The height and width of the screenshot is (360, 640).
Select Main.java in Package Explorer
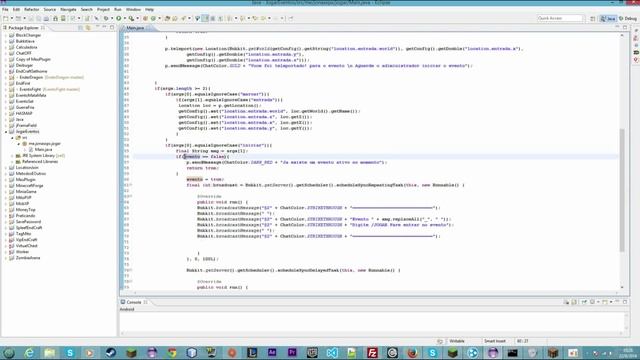[x=43, y=150]
